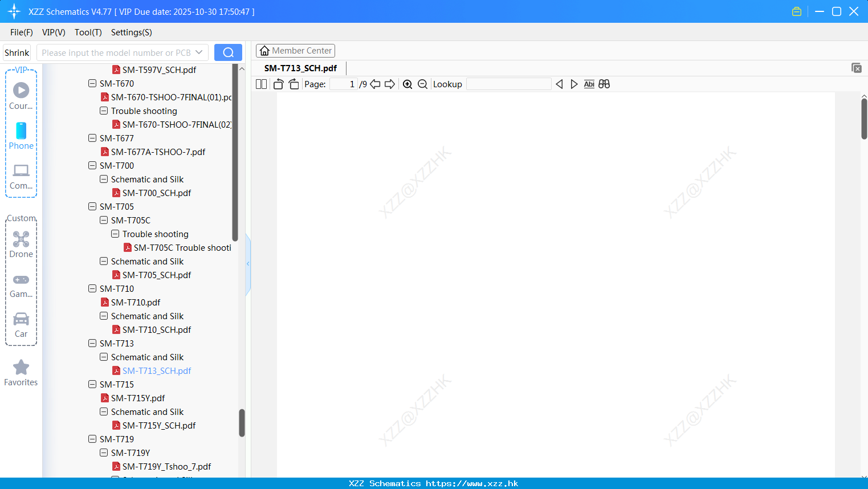
Task: Click the PDF viewer vertical scrollbar
Action: (x=864, y=119)
